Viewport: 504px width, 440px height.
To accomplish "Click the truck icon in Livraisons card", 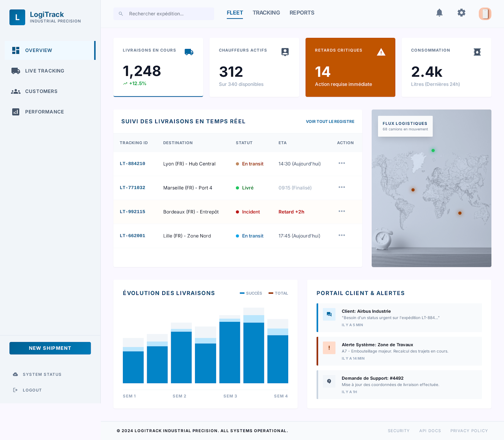I will click(x=189, y=52).
